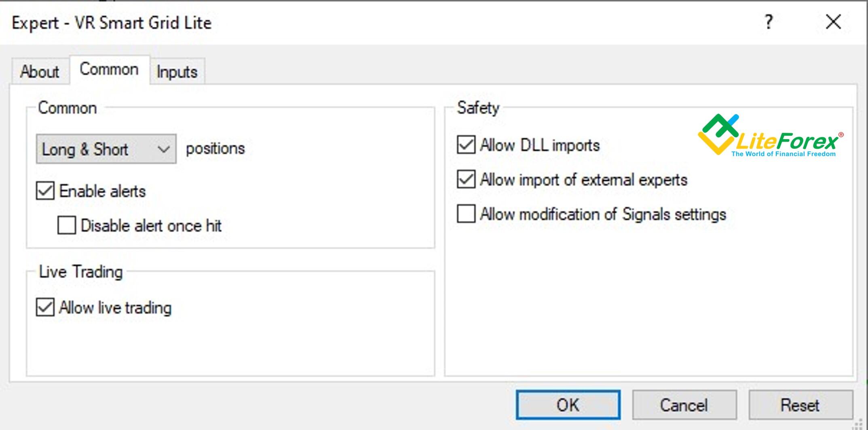Open the Long & Short positions dropdown
The image size is (868, 430).
[x=106, y=149]
